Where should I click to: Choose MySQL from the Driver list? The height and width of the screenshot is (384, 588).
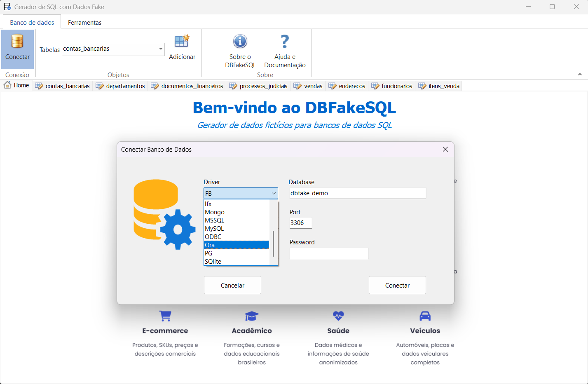[x=237, y=229]
